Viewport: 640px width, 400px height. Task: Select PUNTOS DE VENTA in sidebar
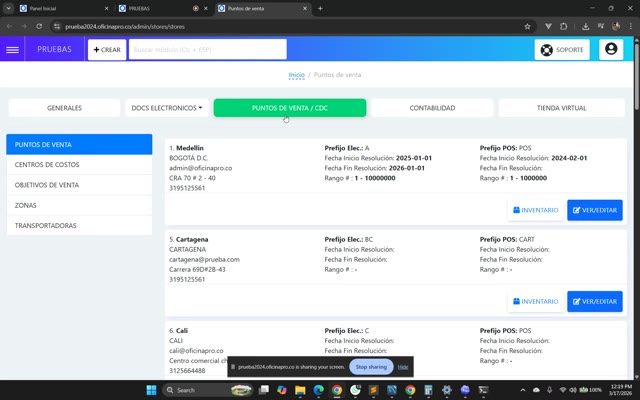(x=79, y=144)
